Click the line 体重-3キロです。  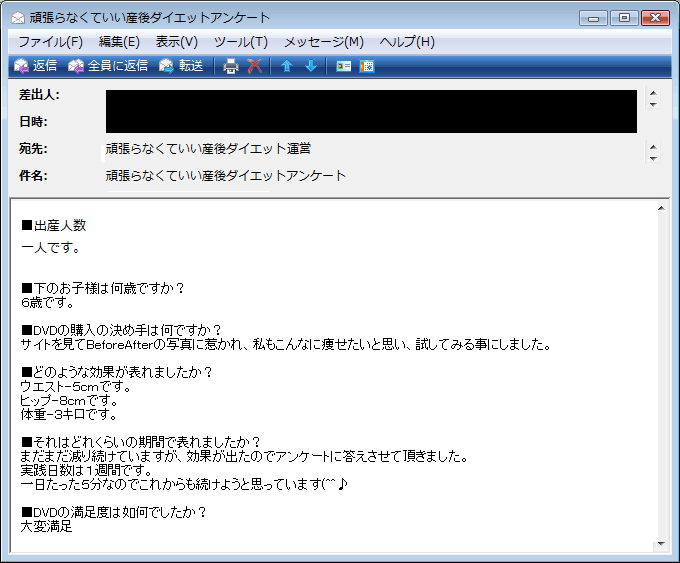[69, 414]
